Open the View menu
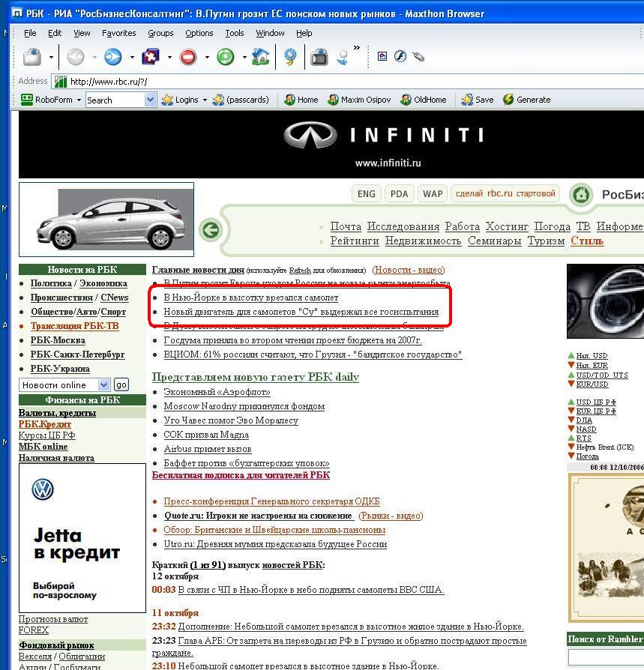 click(x=82, y=33)
